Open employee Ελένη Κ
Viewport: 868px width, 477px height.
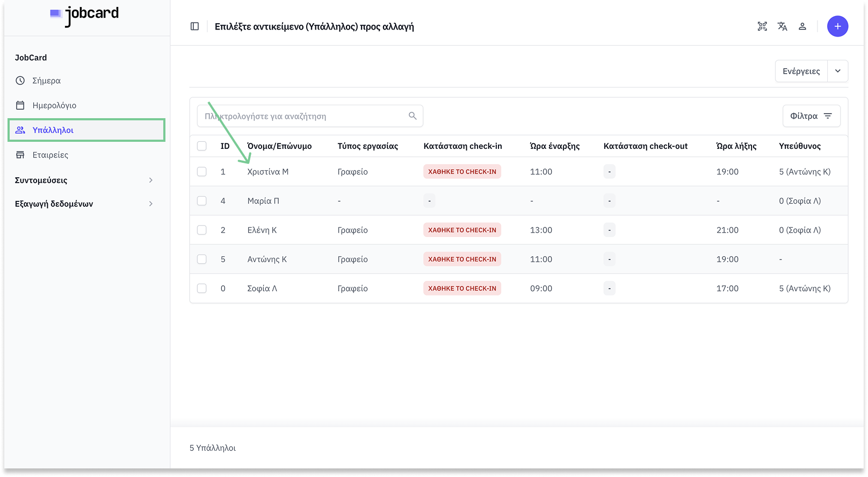262,230
